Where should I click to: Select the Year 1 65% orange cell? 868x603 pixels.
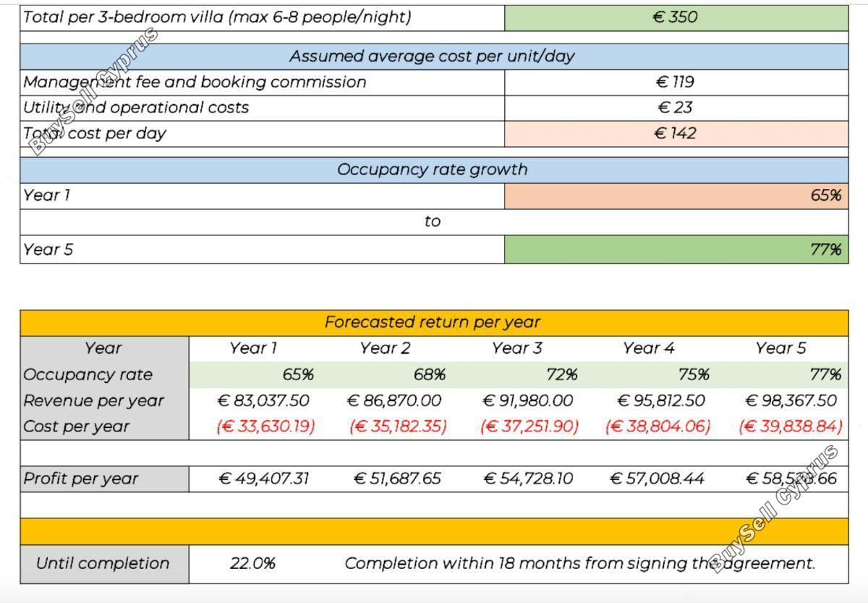point(676,195)
